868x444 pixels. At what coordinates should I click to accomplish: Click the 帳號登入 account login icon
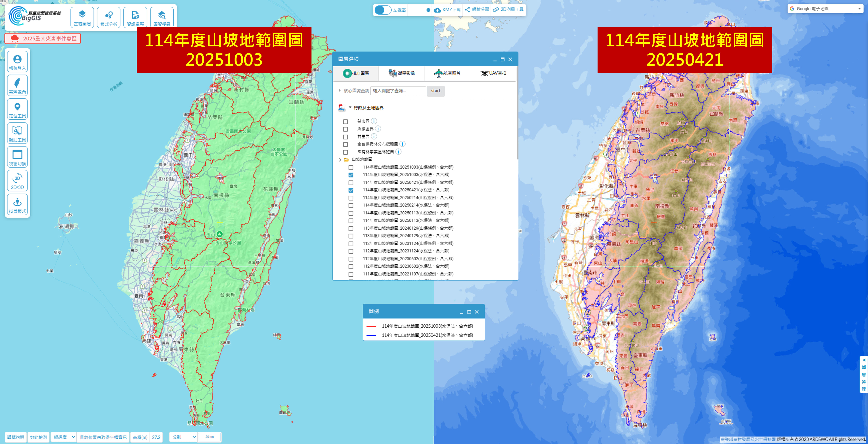tap(17, 62)
